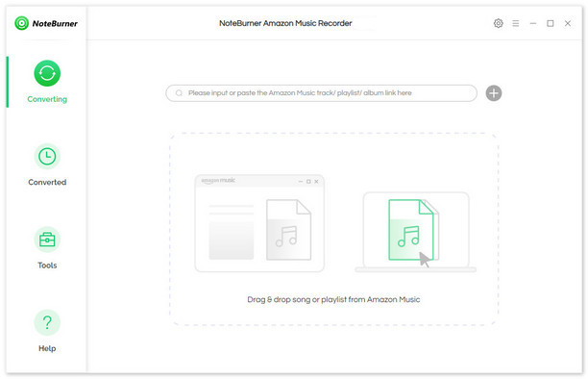Image resolution: width=588 pixels, height=379 pixels.
Task: Open settings via the gear icon
Action: pyautogui.click(x=499, y=23)
